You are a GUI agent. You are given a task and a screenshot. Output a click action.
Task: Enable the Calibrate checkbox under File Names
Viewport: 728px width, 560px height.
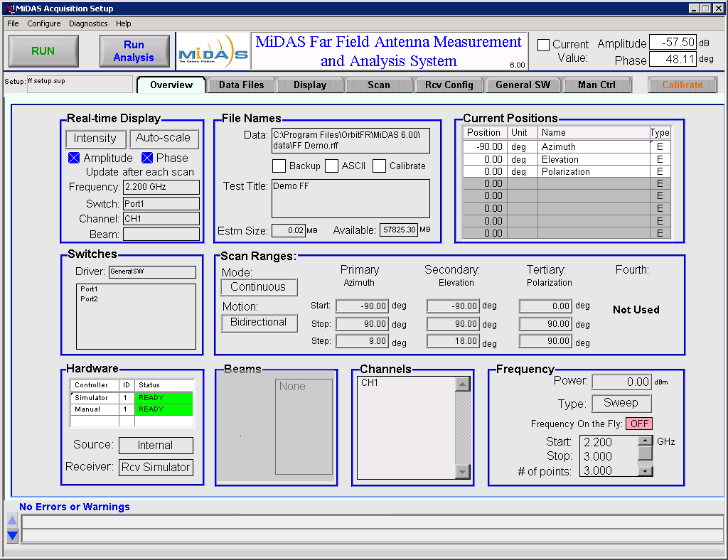click(x=380, y=166)
